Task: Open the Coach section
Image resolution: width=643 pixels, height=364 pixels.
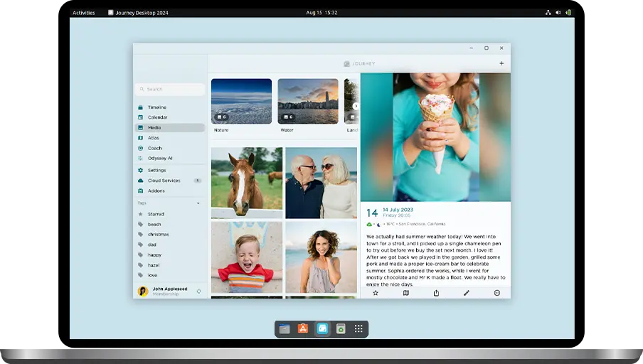Action: [x=170, y=148]
